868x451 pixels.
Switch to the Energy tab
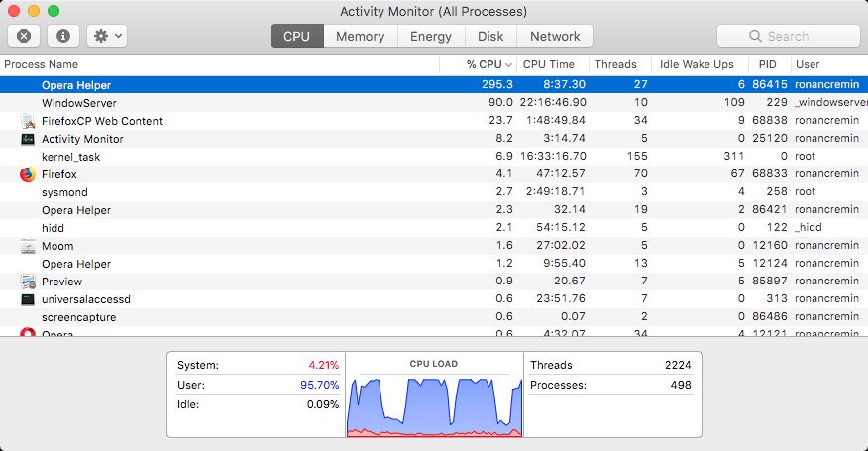coord(431,36)
